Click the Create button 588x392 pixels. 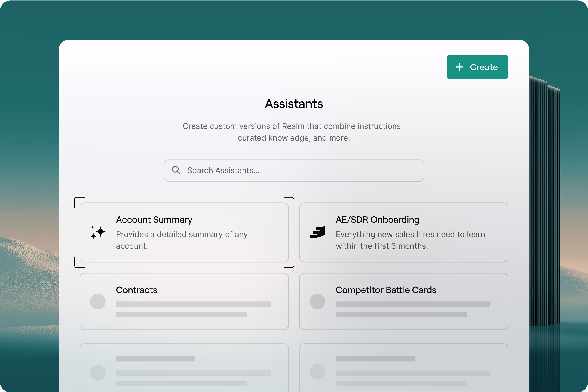click(x=477, y=67)
